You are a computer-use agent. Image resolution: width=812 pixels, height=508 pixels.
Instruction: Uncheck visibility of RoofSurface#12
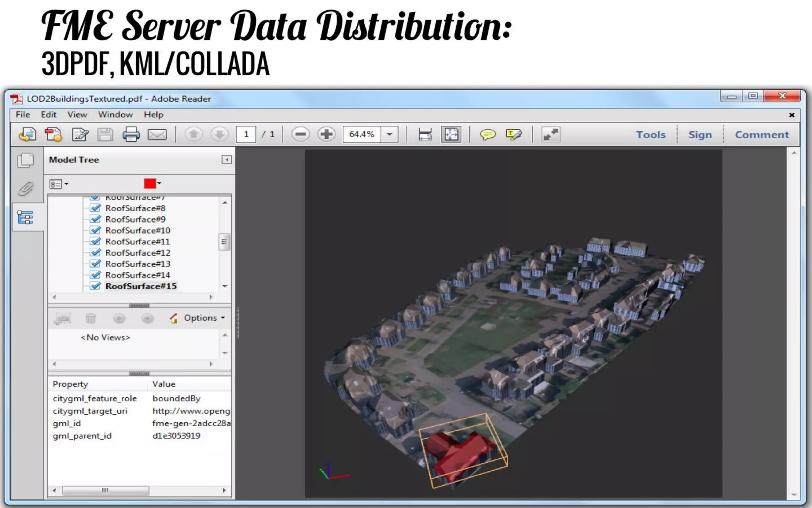coord(95,252)
